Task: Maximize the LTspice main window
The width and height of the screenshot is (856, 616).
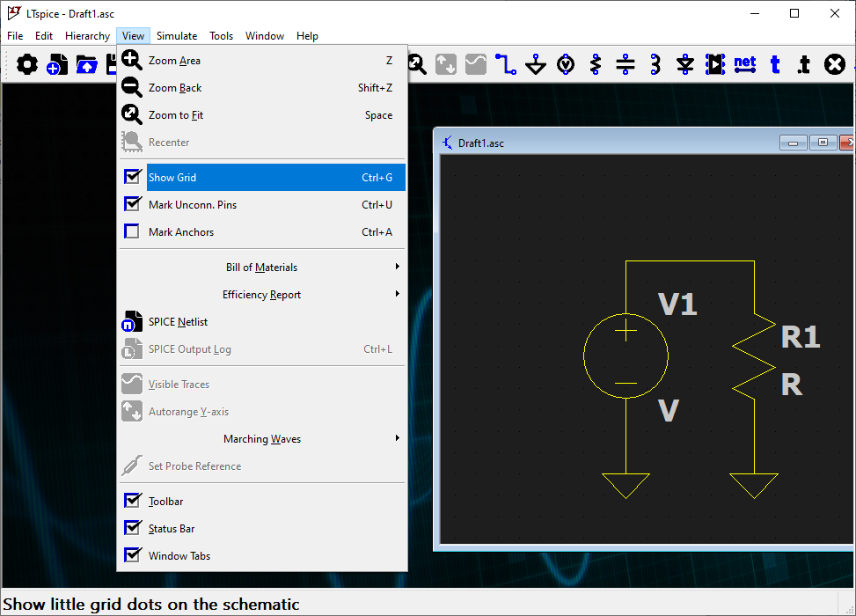Action: coord(795,14)
